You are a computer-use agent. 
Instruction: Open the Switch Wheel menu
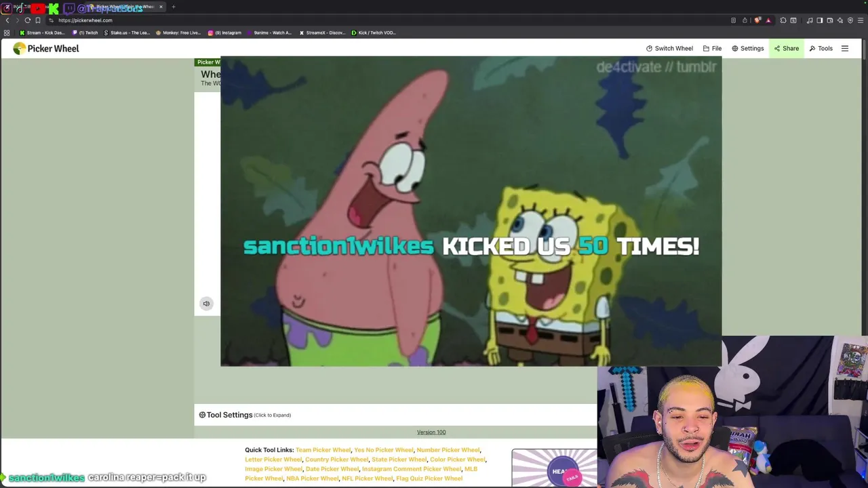point(669,48)
